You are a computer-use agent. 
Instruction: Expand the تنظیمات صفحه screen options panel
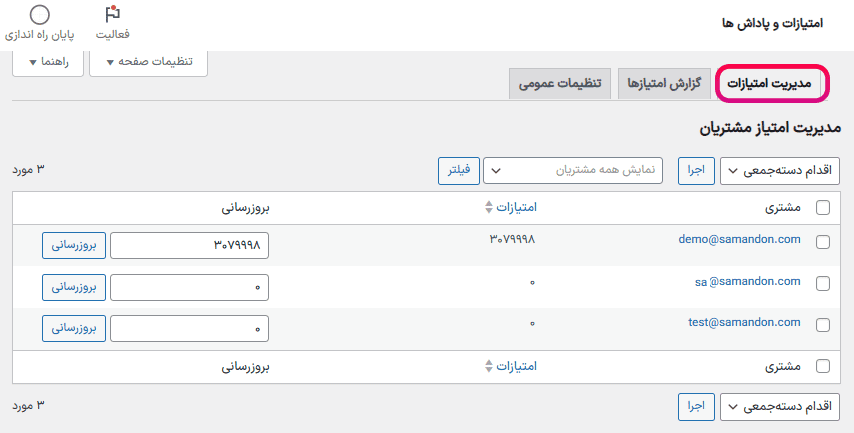click(149, 62)
